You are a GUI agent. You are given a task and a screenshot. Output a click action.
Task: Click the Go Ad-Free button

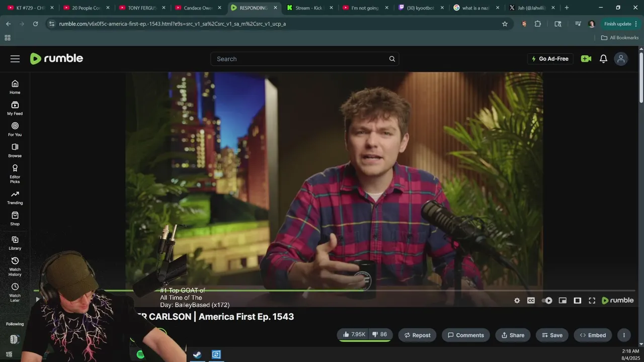(x=550, y=59)
